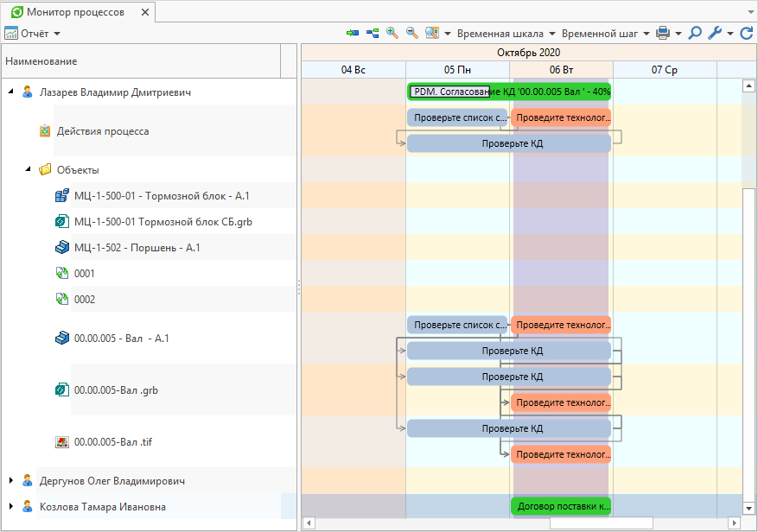Click the wrench settings icon
Screen dimensions: 758x532
click(715, 33)
